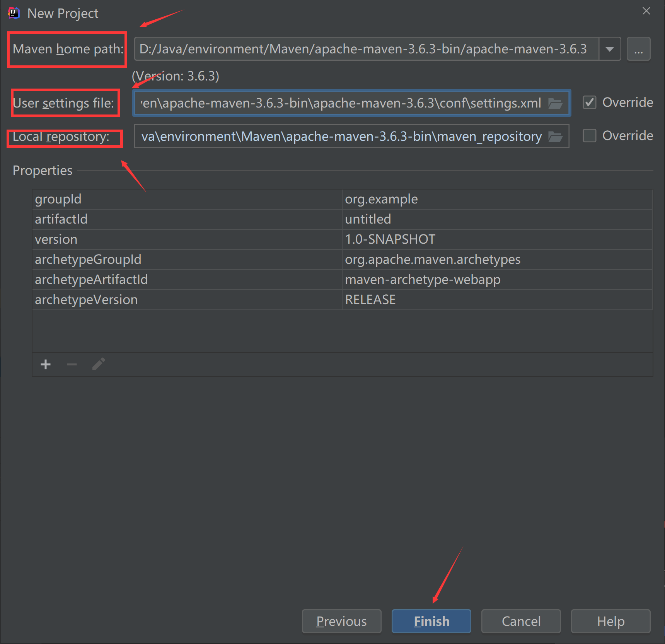Expand the Maven home path dropdown
The image size is (665, 644).
click(610, 49)
